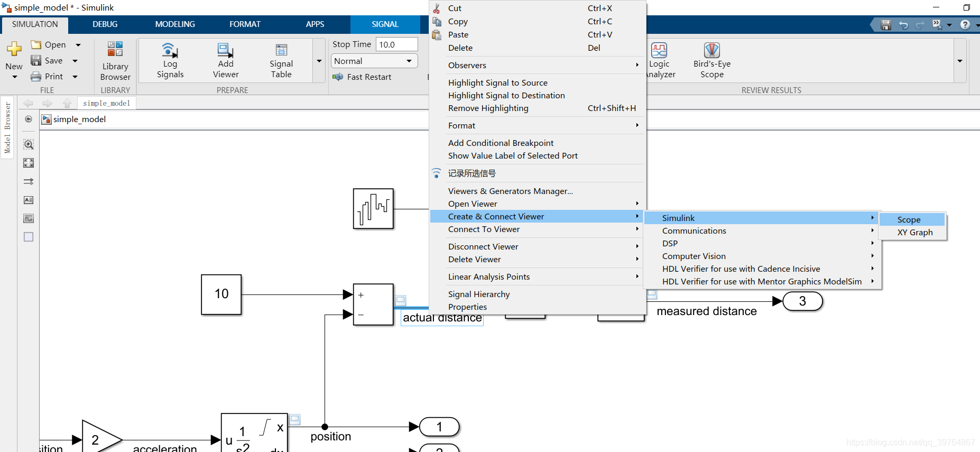
Task: Open signal Properties
Action: coord(538,307)
